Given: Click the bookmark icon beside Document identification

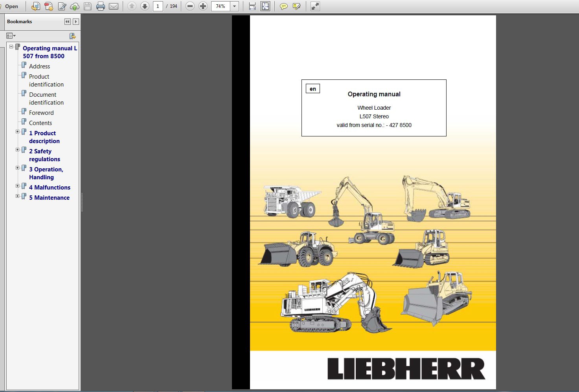Looking at the screenshot, I should click(24, 93).
